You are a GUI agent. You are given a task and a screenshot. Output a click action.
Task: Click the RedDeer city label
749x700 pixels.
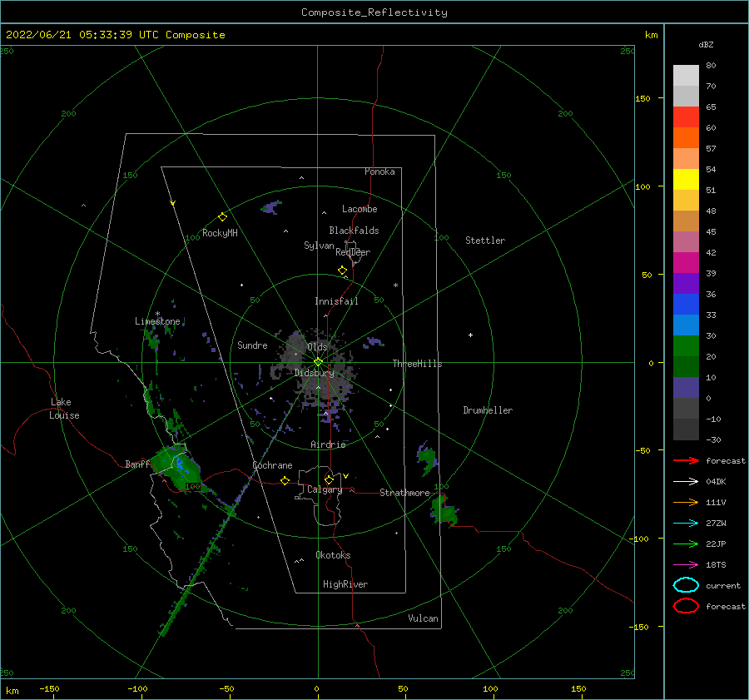(353, 252)
